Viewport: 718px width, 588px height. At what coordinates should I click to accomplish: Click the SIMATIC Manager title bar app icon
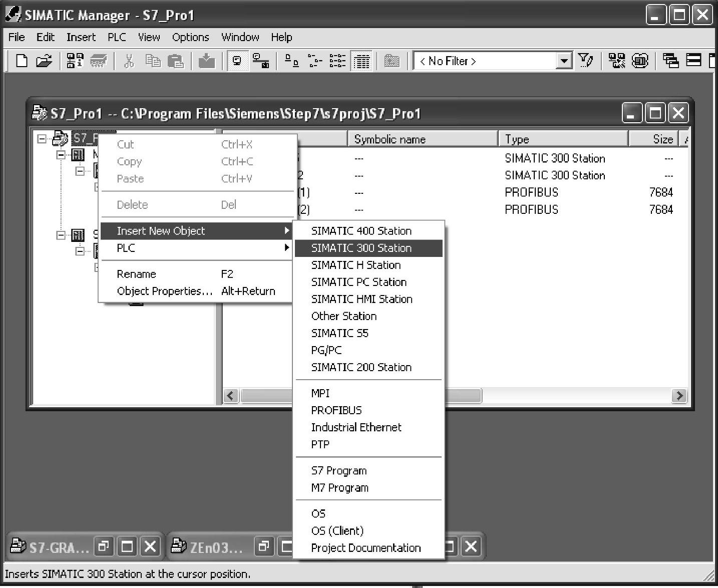click(13, 14)
